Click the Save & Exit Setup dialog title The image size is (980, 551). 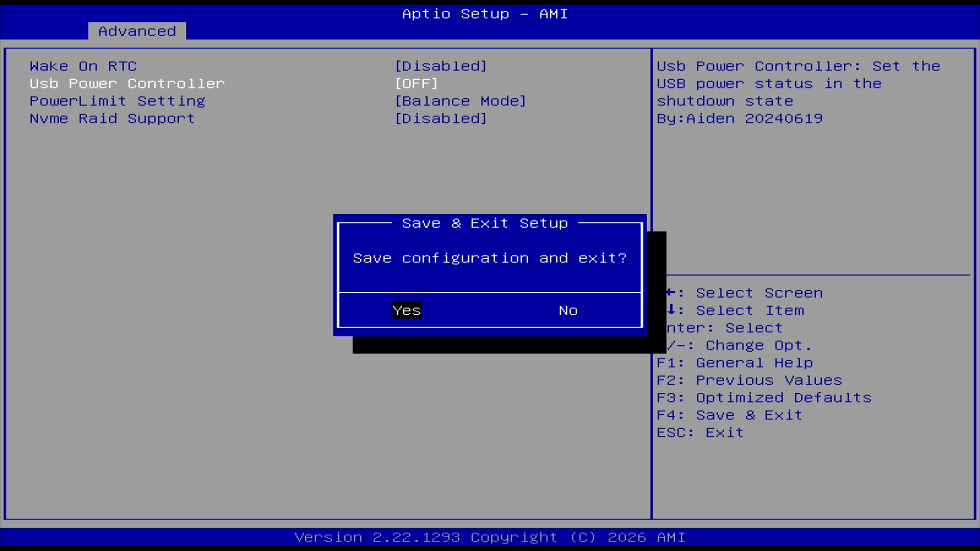485,223
